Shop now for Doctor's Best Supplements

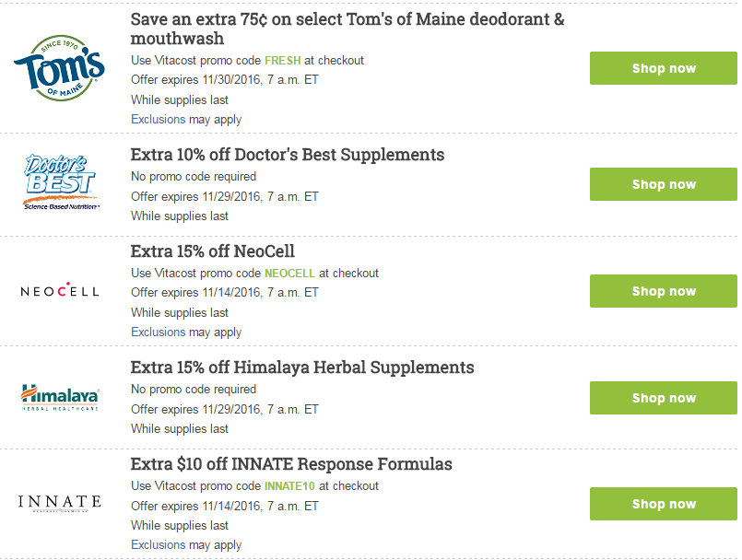pyautogui.click(x=664, y=184)
